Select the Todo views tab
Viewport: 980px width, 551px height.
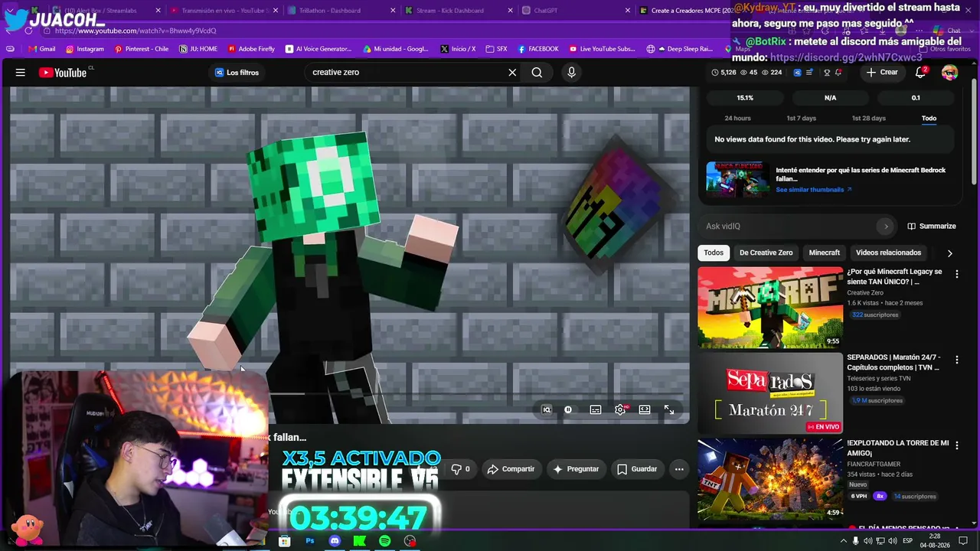coord(929,119)
